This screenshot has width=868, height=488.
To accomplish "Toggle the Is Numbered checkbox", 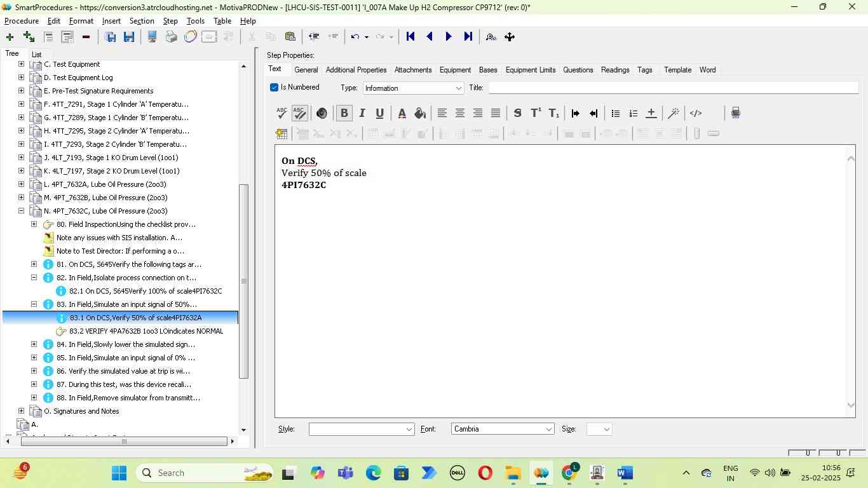I will pos(275,88).
